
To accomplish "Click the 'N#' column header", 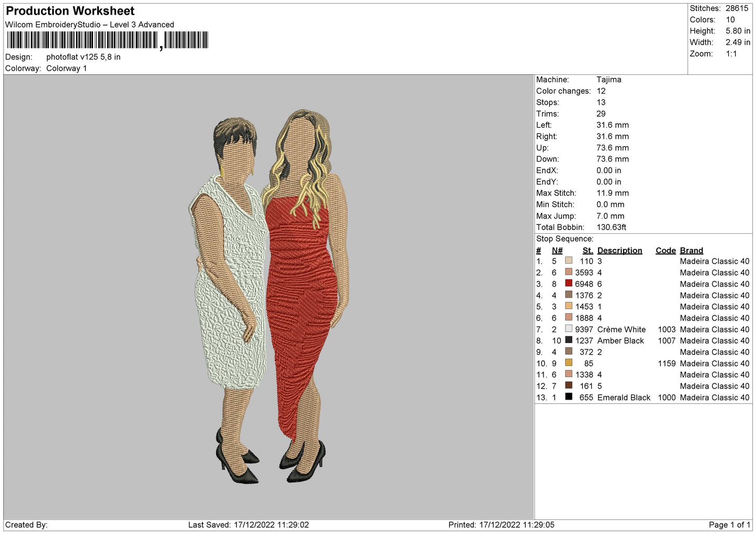I will point(557,251).
